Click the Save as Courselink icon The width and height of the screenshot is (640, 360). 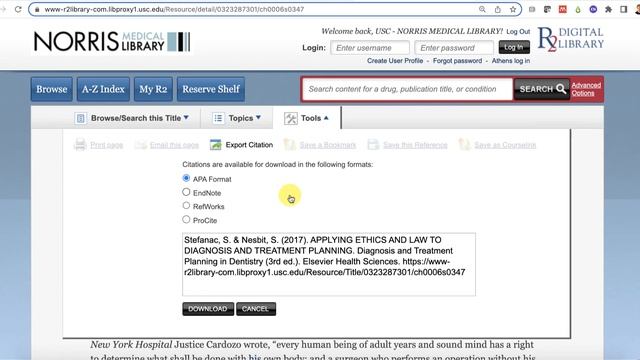(x=464, y=144)
